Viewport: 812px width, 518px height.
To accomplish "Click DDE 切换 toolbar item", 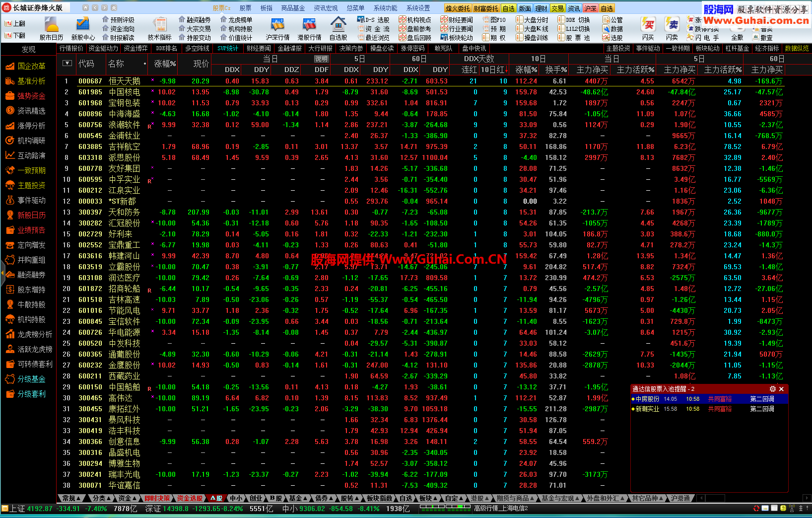I will tap(574, 20).
